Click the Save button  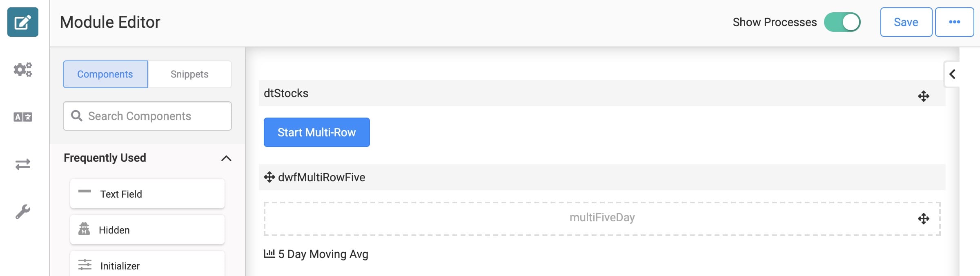coord(906,22)
